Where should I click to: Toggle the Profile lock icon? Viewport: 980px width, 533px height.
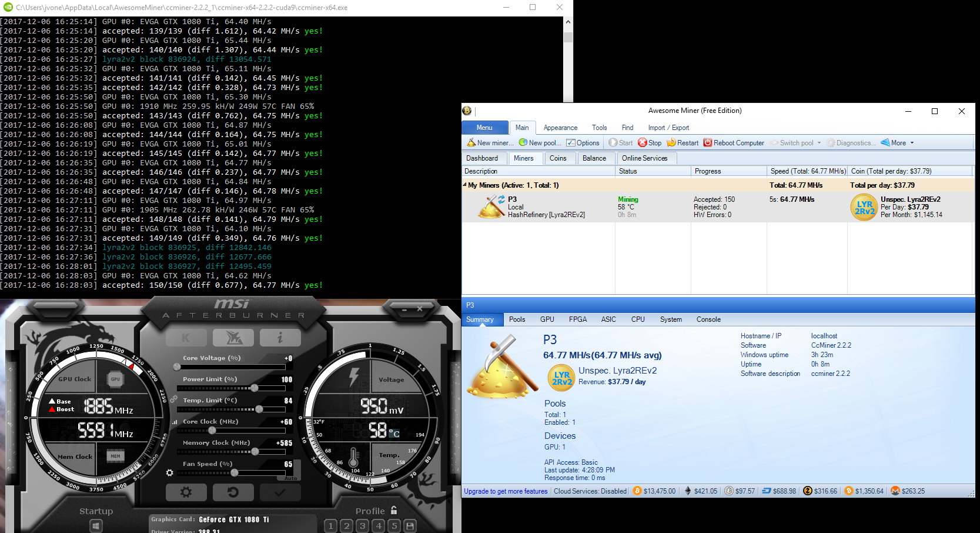[x=394, y=510]
